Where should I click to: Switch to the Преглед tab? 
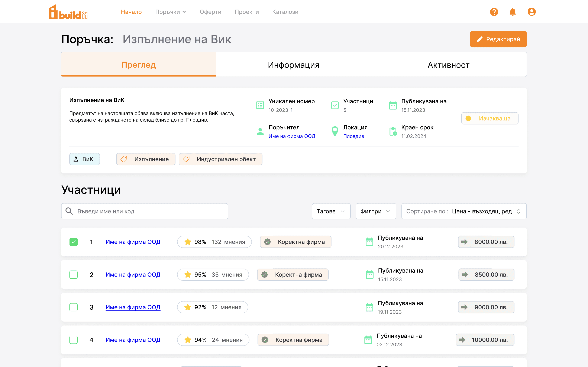tap(138, 65)
